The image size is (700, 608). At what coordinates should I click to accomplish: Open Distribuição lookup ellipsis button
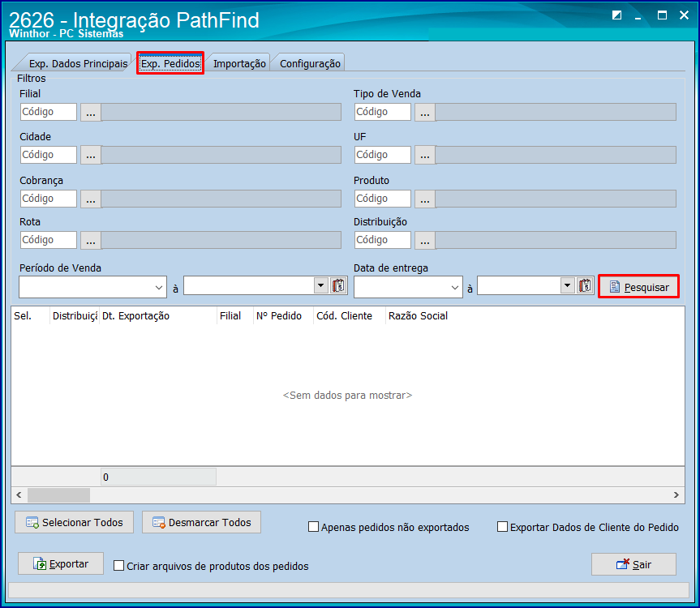coord(425,241)
